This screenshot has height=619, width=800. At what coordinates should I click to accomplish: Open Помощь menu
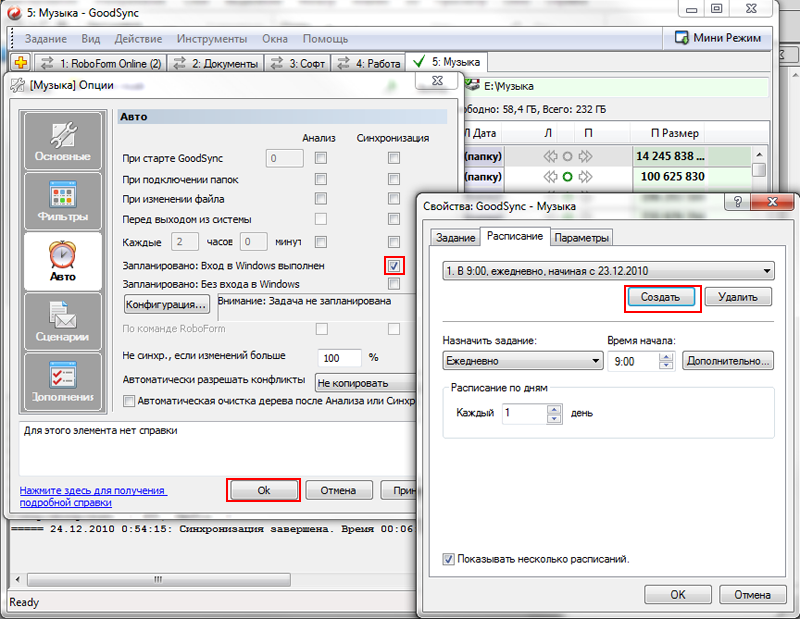[326, 39]
